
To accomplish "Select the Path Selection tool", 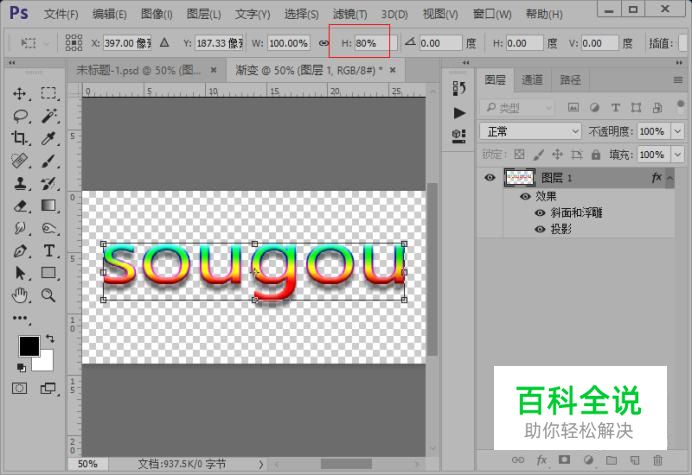I will (20, 273).
